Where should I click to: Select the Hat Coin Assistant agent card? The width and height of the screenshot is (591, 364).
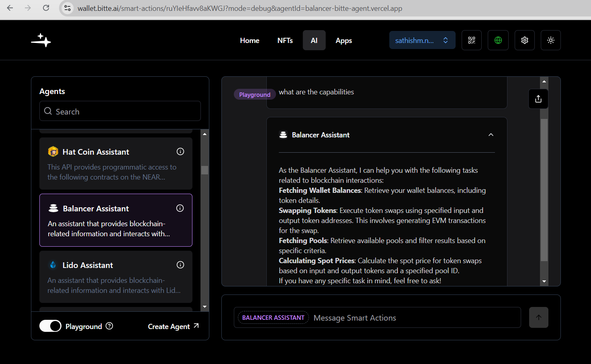click(x=116, y=164)
